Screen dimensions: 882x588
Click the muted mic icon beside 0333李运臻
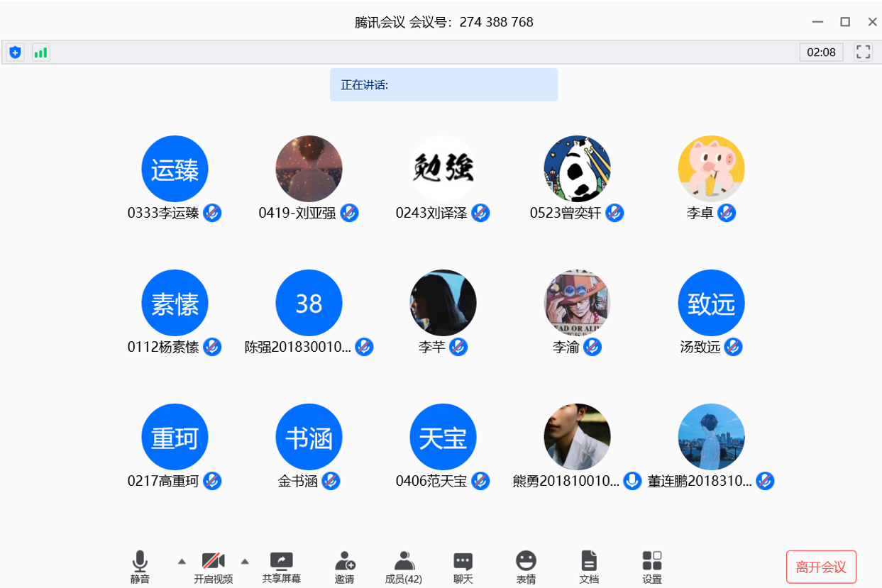point(212,213)
